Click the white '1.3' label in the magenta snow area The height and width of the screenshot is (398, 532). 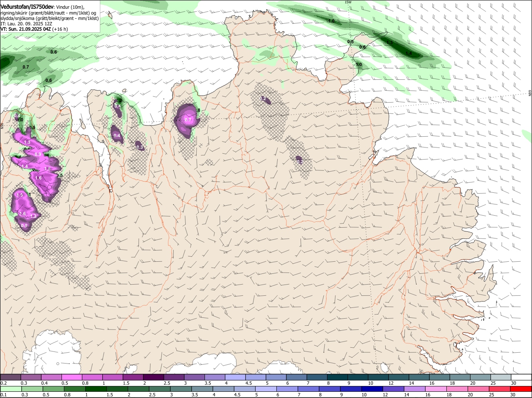pos(27,142)
